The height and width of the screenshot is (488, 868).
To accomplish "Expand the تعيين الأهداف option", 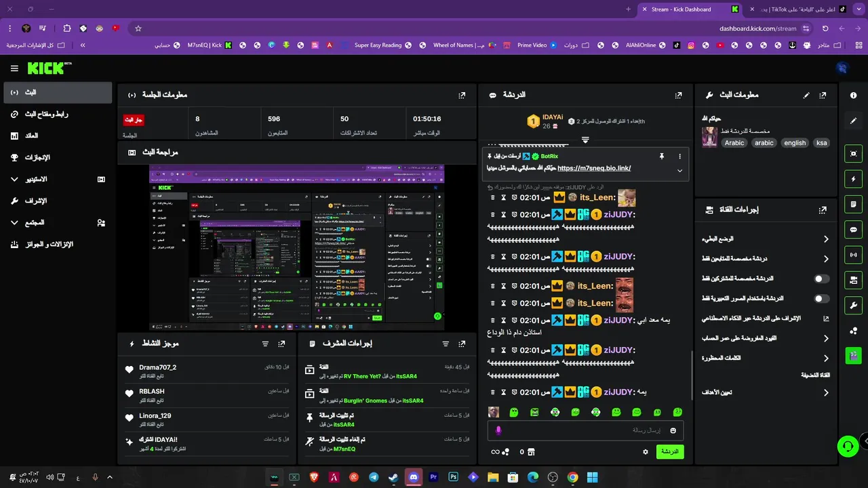I will click(766, 392).
